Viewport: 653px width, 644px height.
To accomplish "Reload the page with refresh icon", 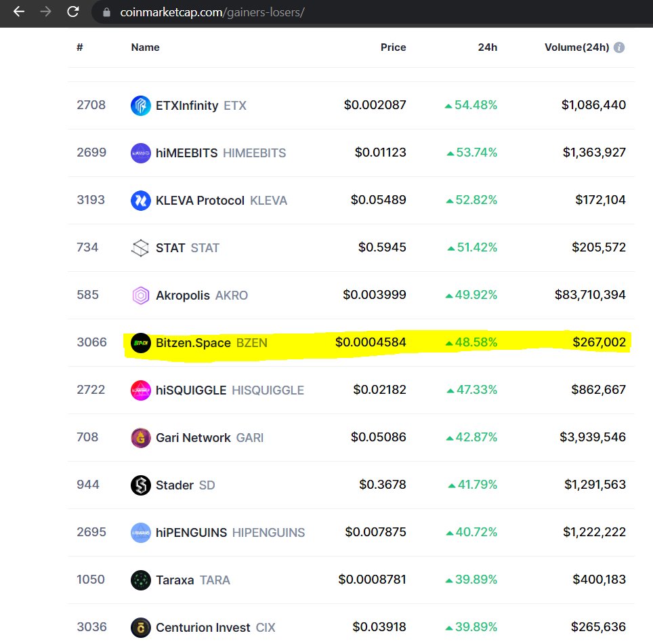I will (x=73, y=12).
